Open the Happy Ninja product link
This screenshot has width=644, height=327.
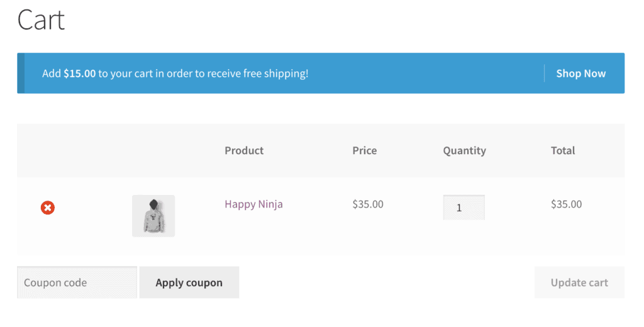[253, 204]
